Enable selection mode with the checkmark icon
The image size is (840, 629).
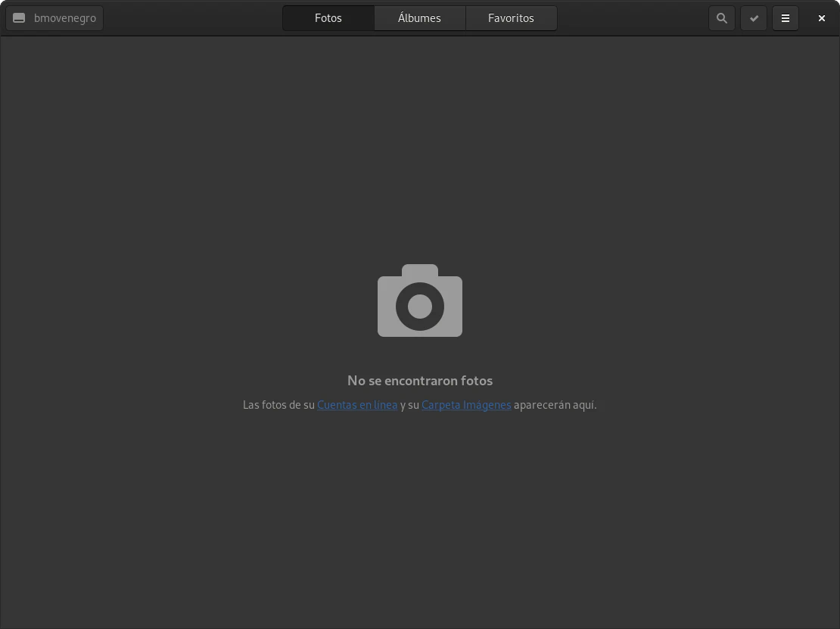pyautogui.click(x=754, y=18)
